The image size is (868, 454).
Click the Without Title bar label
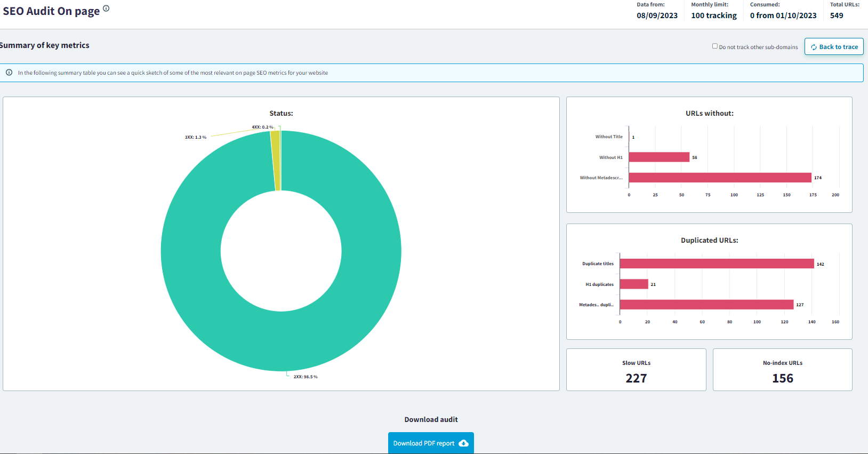(609, 137)
